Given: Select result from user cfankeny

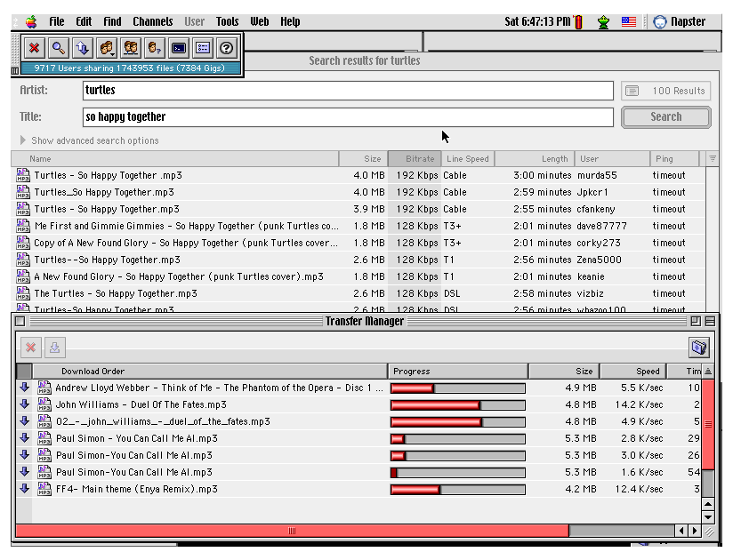Looking at the screenshot, I should 358,209.
